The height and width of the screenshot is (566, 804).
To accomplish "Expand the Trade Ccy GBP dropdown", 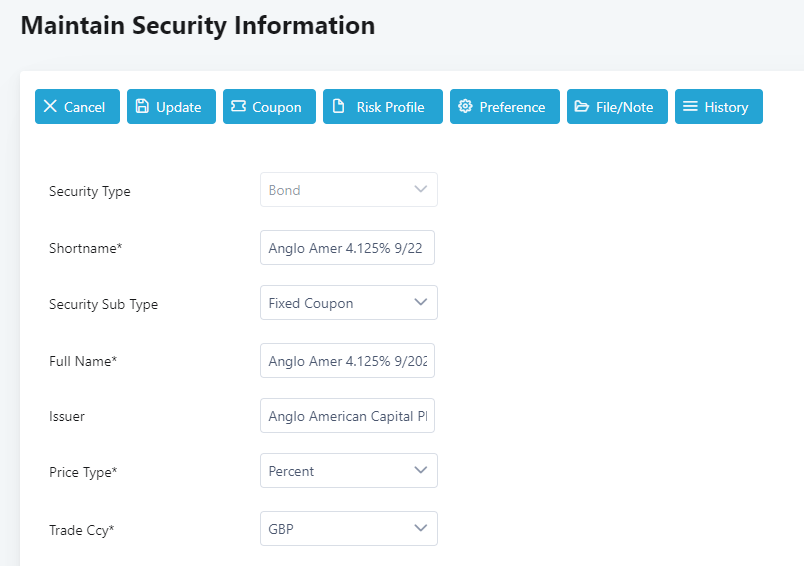I will (x=420, y=528).
